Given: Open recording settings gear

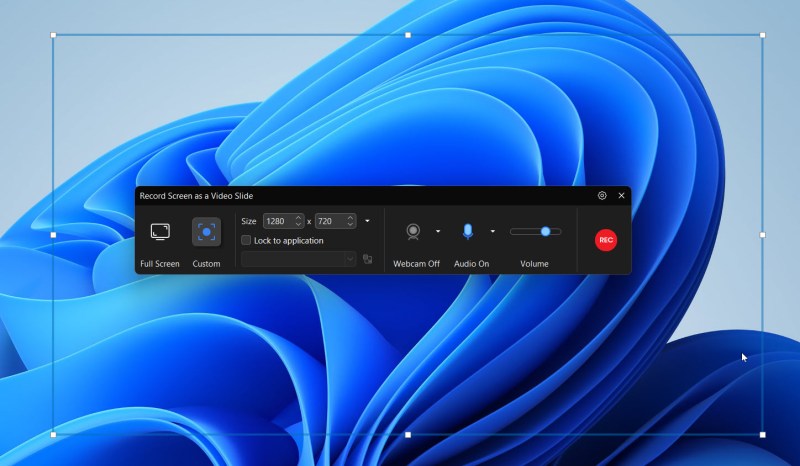Looking at the screenshot, I should point(602,195).
